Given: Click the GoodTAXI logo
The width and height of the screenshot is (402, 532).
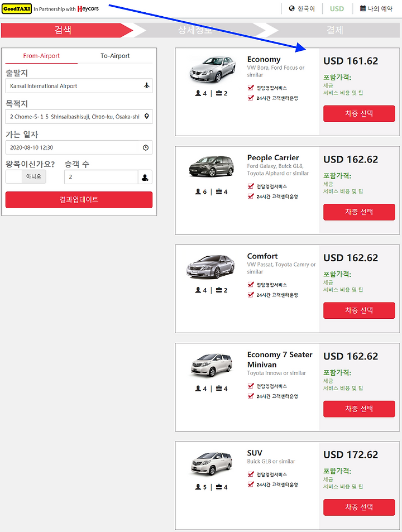Looking at the screenshot, I should 17,9.
